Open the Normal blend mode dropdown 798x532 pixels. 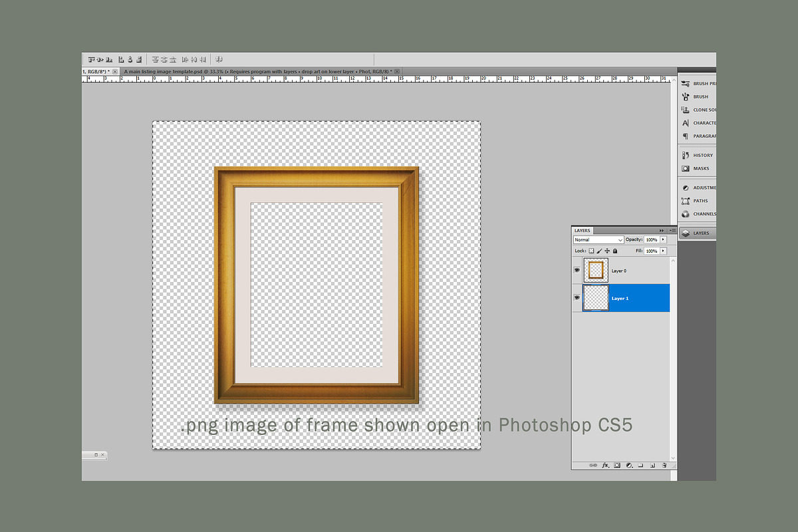598,239
